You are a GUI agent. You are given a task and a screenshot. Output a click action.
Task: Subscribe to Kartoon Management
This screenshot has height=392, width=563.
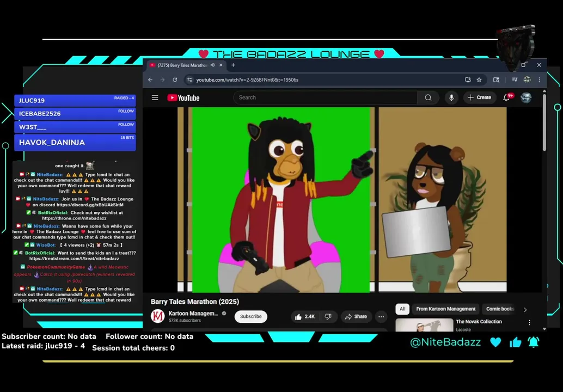[250, 316]
